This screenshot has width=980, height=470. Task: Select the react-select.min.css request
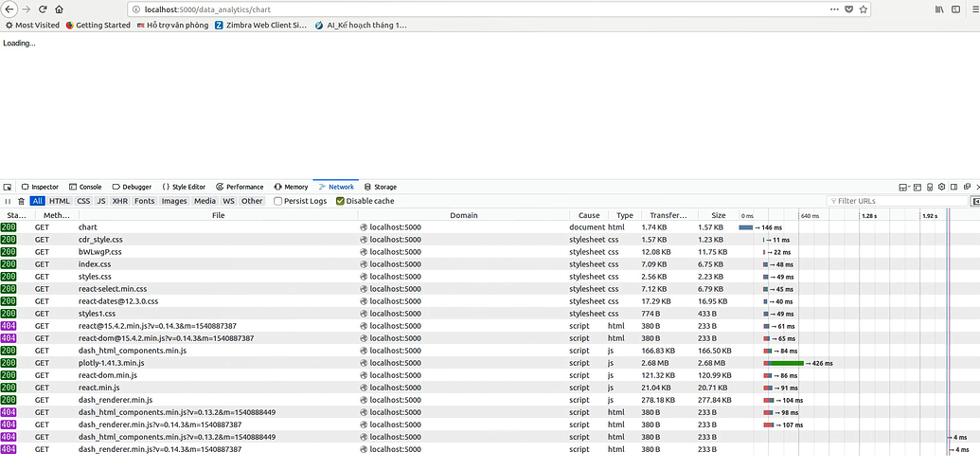point(490,289)
